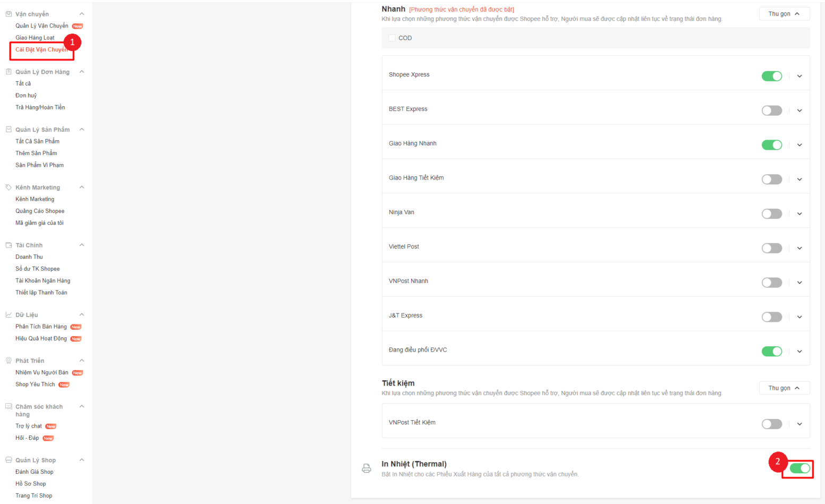Open Cài Đặt Vận Chuyển menu item
The image size is (825, 504).
pos(41,50)
